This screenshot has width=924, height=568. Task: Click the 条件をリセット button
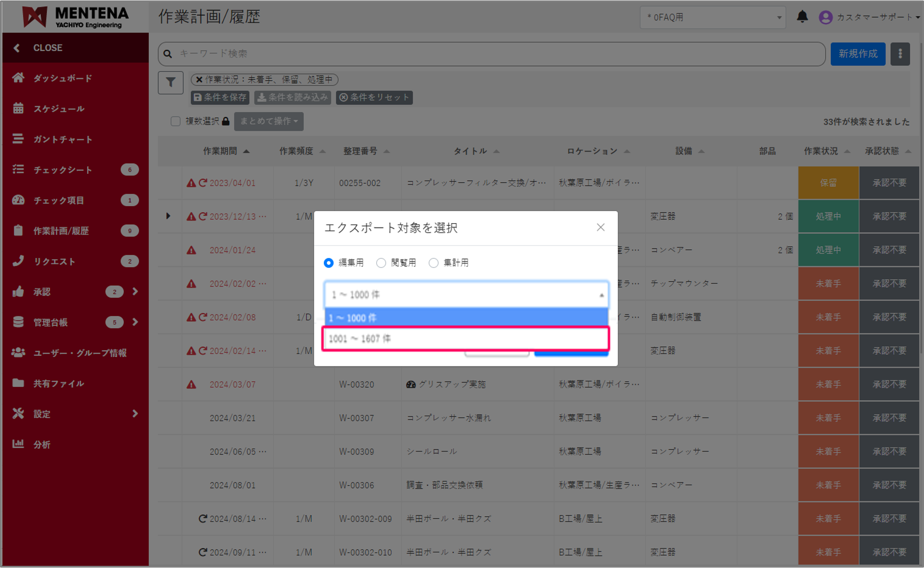374,97
